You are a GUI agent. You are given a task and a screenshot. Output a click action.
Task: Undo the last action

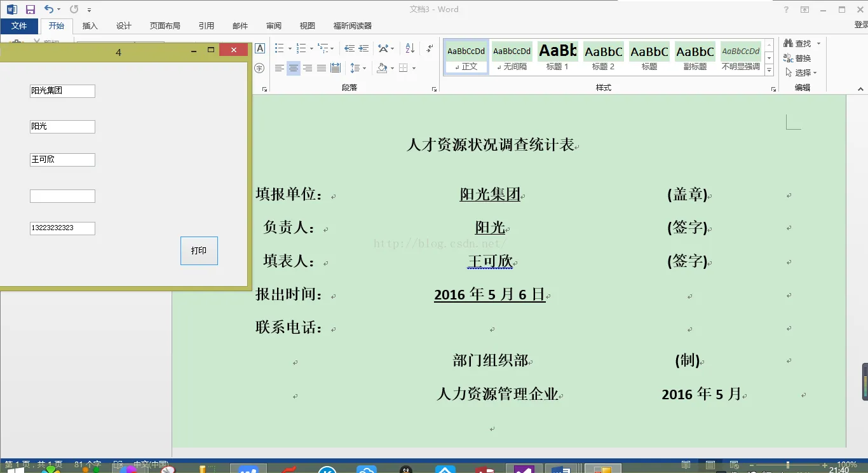click(x=48, y=10)
